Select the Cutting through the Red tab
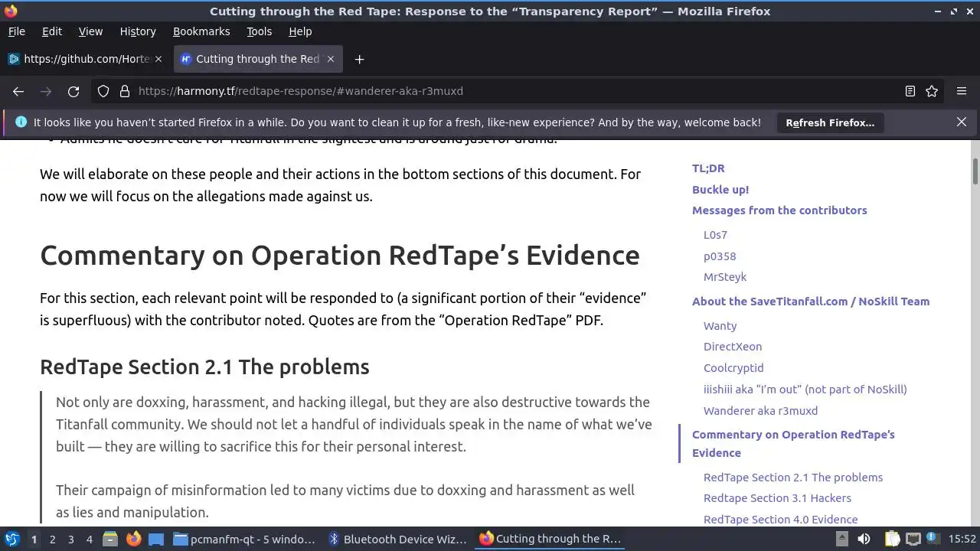980x551 pixels. tap(258, 59)
